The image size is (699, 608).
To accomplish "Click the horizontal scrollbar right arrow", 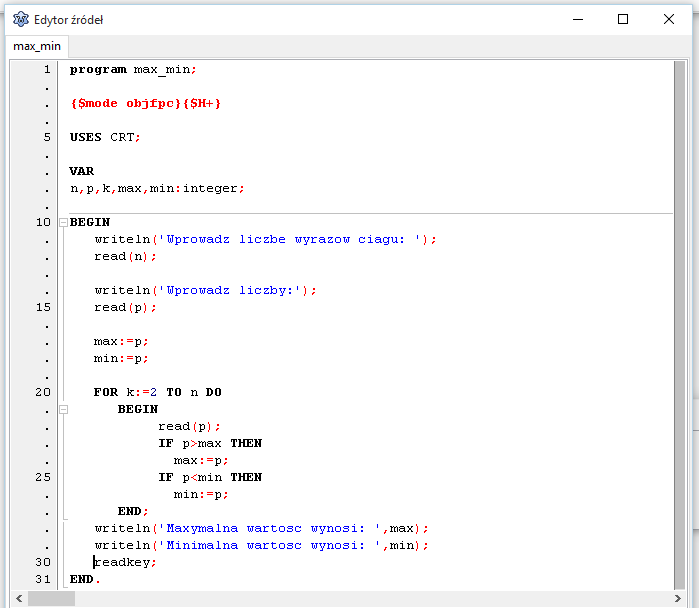I will (678, 598).
